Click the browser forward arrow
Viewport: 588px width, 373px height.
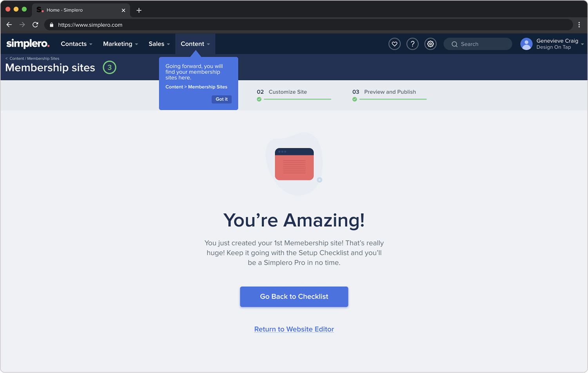pyautogui.click(x=22, y=25)
